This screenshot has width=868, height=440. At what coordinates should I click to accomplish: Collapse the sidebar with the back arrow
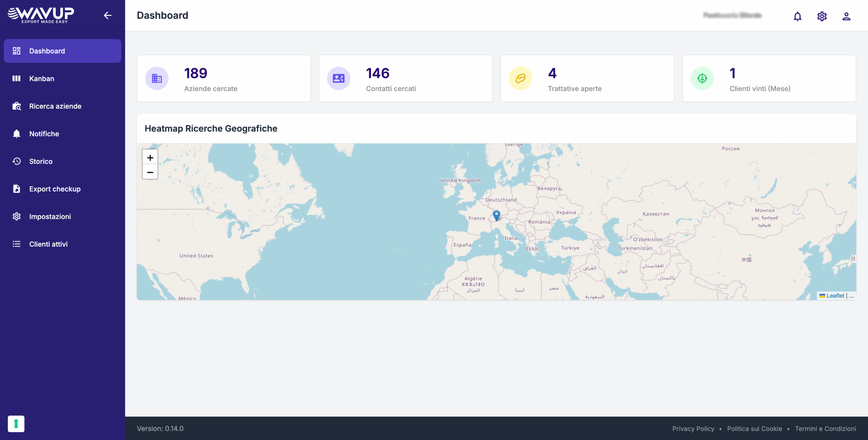tap(107, 15)
